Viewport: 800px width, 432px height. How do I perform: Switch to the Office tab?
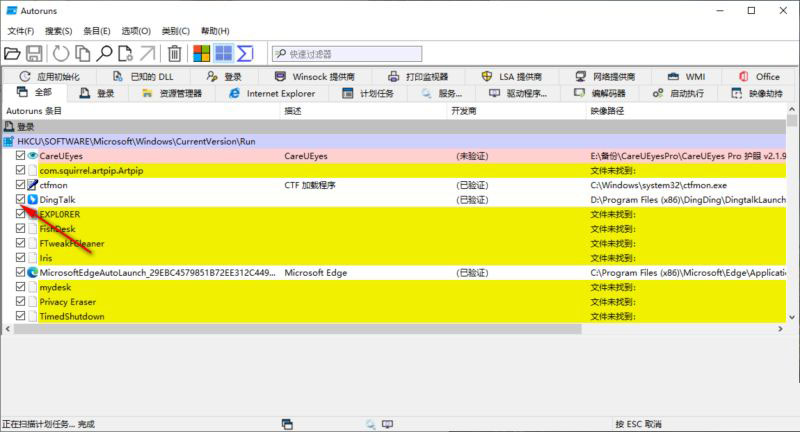[x=759, y=77]
